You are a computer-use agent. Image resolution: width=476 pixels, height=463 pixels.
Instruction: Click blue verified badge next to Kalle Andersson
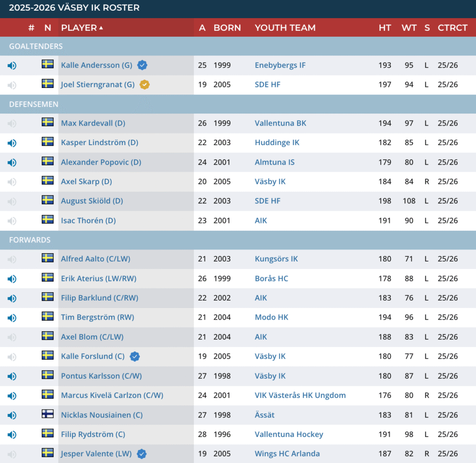[x=142, y=65]
